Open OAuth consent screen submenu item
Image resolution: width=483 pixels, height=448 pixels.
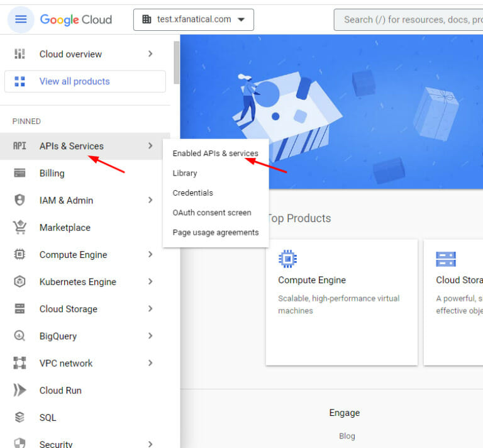(215, 213)
